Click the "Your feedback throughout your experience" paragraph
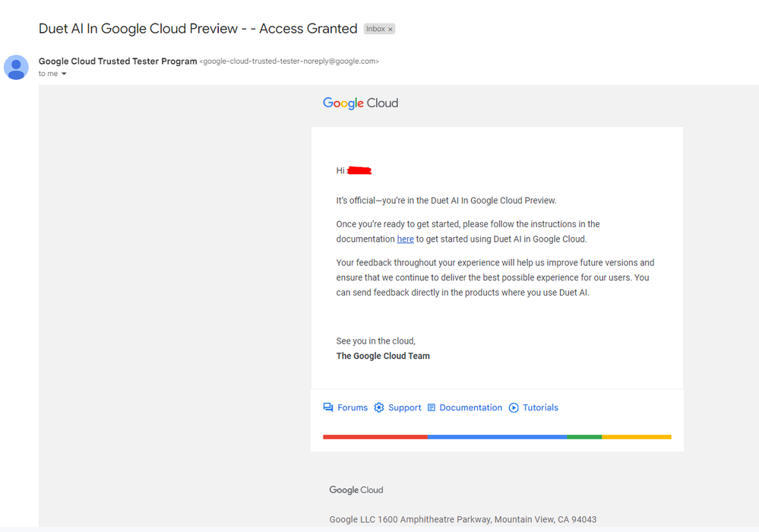Image resolution: width=759 pixels, height=532 pixels. tap(495, 277)
